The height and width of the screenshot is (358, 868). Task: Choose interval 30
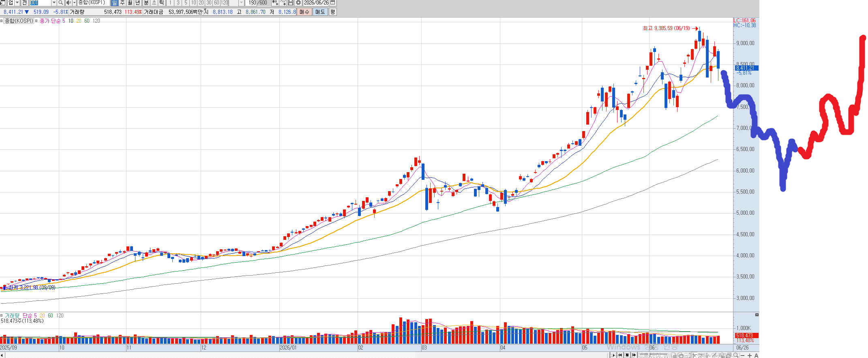[x=209, y=3]
